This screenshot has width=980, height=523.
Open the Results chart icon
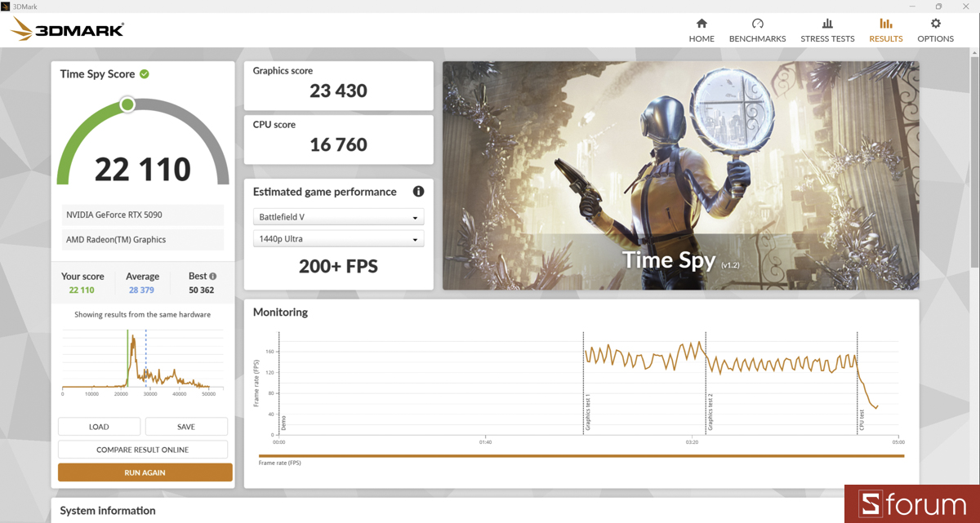pos(885,24)
